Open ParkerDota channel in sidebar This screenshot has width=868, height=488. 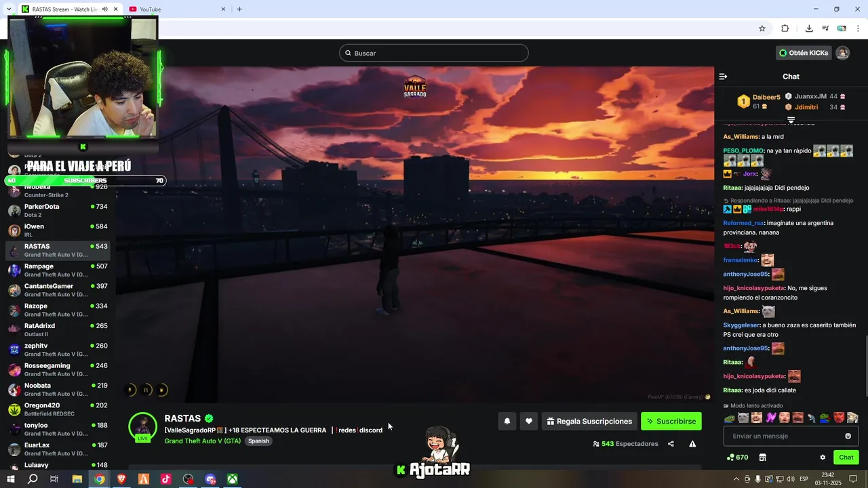coord(57,210)
